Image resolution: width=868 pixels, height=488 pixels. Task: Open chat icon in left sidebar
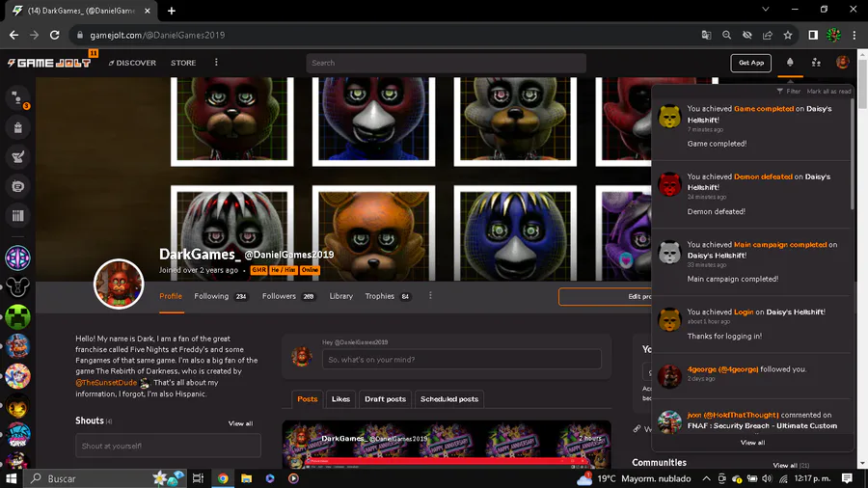point(17,98)
